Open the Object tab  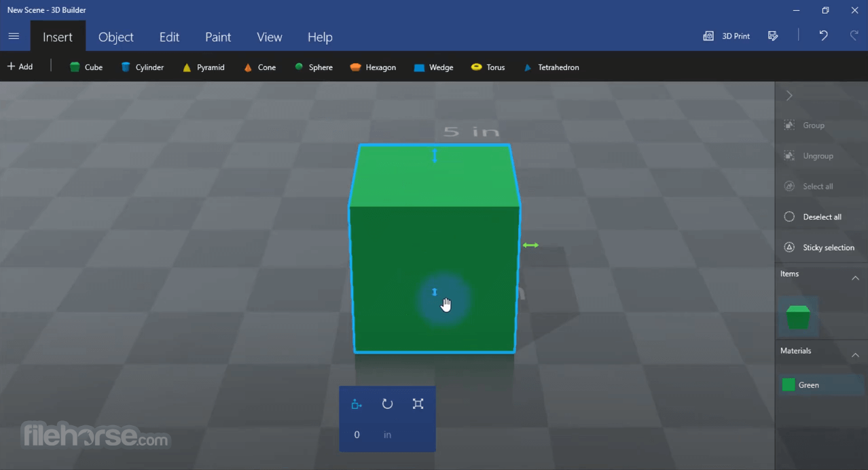coord(116,37)
